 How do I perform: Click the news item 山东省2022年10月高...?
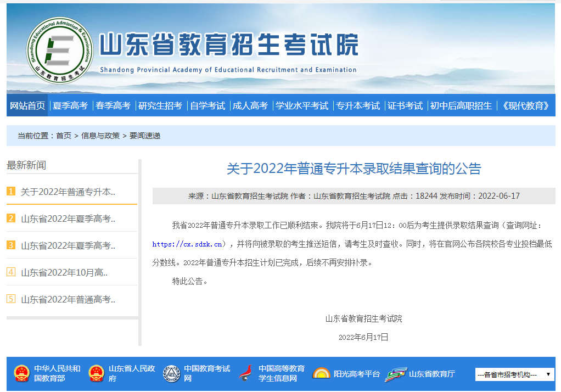coord(65,271)
